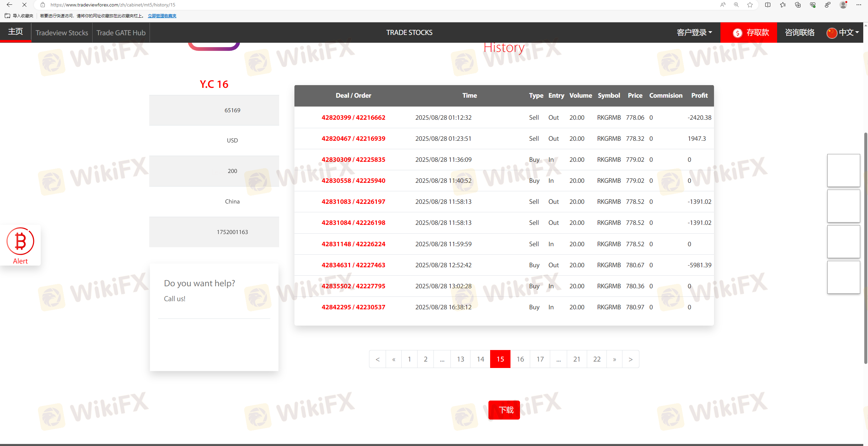This screenshot has height=446, width=868.
Task: Open the favorites list icon
Action: click(x=783, y=5)
